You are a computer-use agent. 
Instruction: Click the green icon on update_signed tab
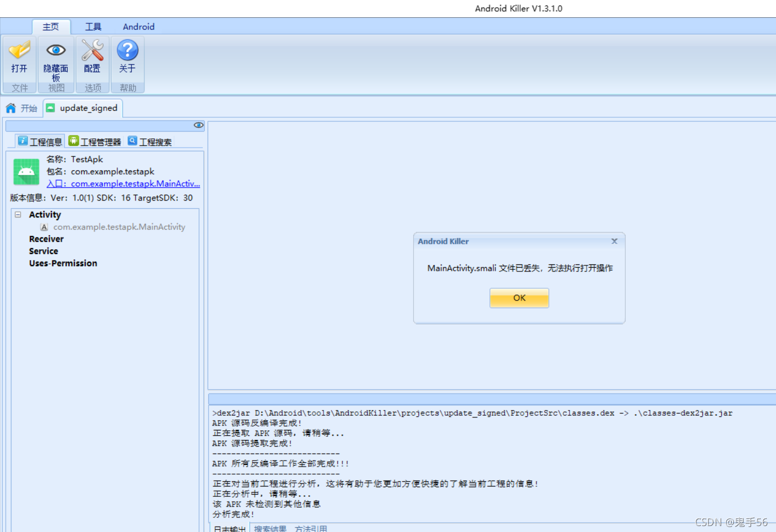(50, 108)
